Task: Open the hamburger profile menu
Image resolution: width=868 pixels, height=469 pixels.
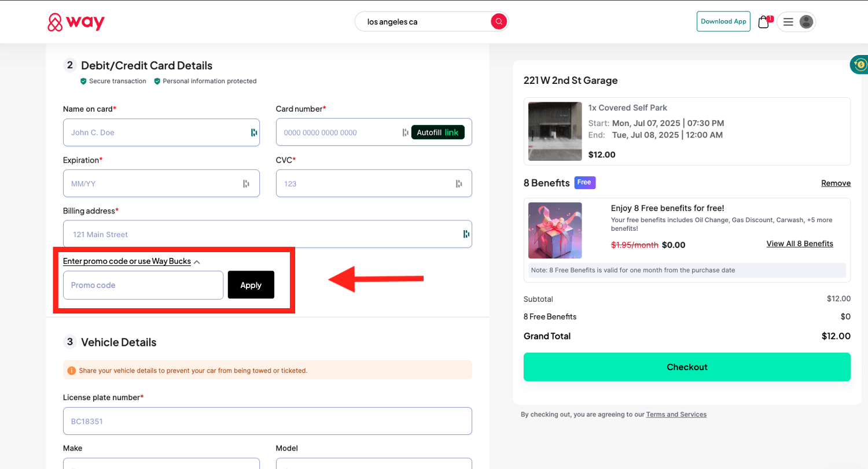Action: point(788,22)
